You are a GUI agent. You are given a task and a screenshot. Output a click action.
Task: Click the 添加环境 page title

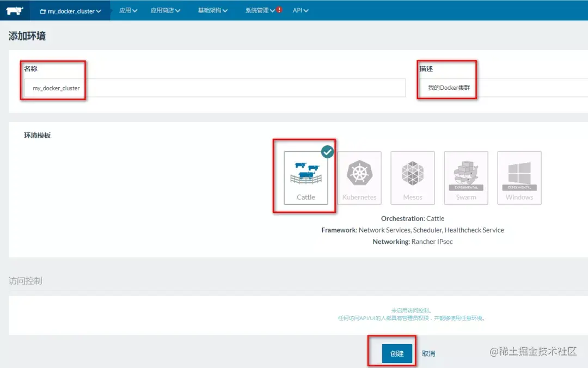point(27,36)
